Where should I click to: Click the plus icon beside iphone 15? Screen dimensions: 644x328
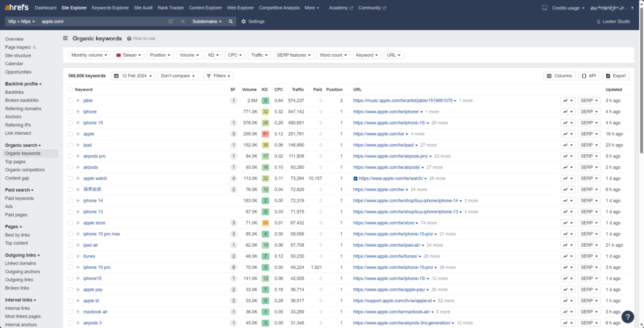point(78,123)
